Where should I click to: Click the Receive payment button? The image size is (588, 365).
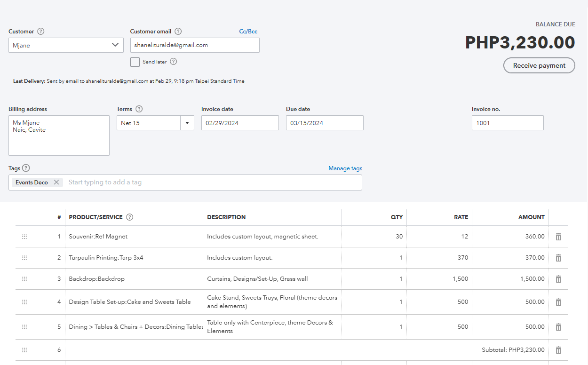click(539, 65)
